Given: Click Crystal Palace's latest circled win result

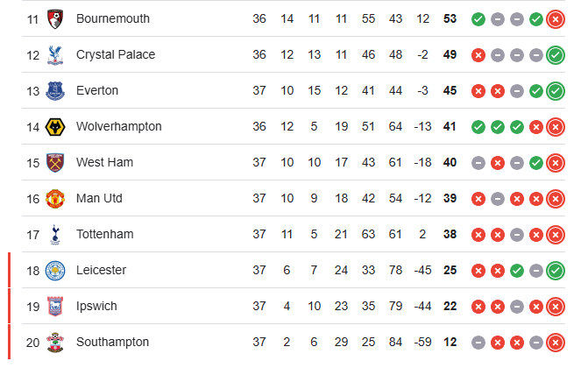Looking at the screenshot, I should pyautogui.click(x=555, y=54).
